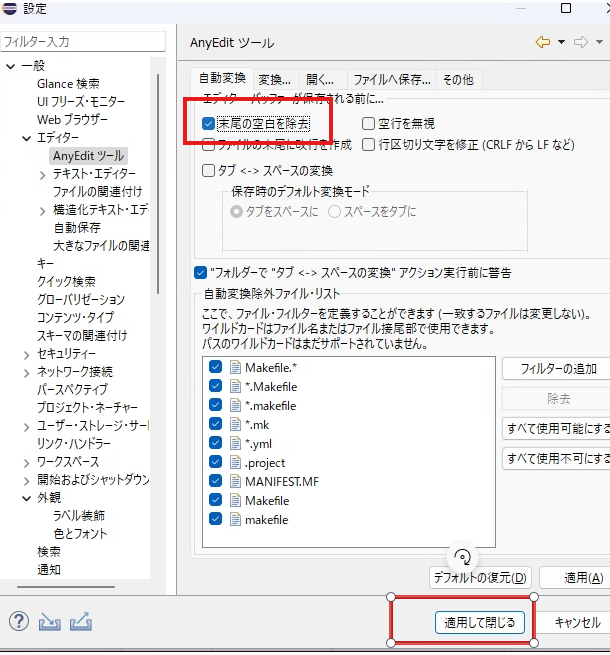Viewport: 610px width, 655px height.
Task: Select AnyEdit ツール in the tree
Action: pyautogui.click(x=88, y=156)
